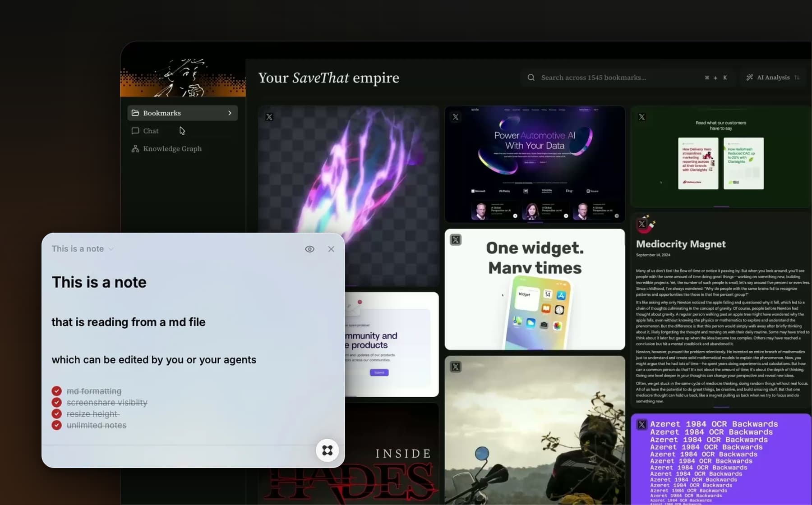Click X icon on purple flame bookmark

tap(269, 117)
